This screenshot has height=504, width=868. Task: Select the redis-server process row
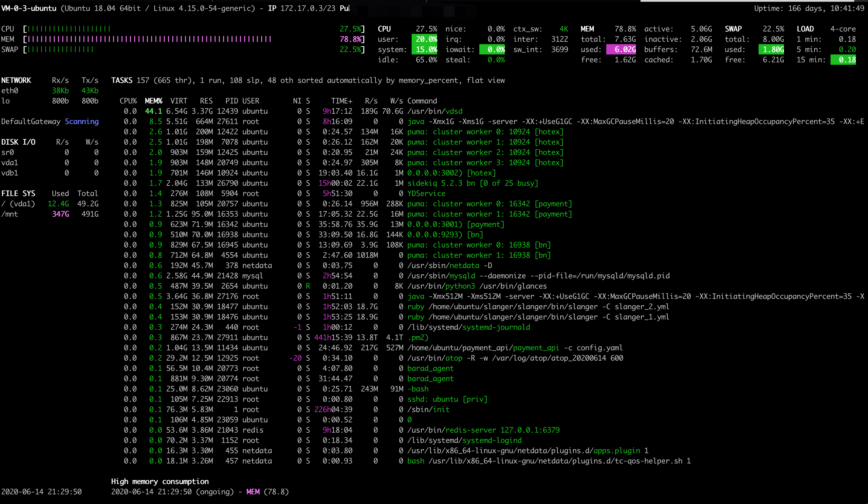[341, 430]
